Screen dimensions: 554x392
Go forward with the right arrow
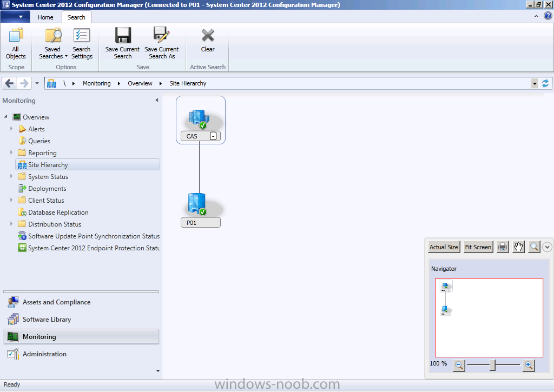point(24,83)
